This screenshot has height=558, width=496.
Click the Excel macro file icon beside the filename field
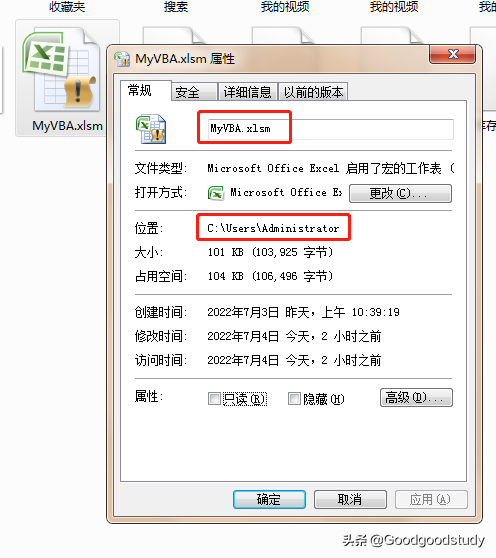151,129
